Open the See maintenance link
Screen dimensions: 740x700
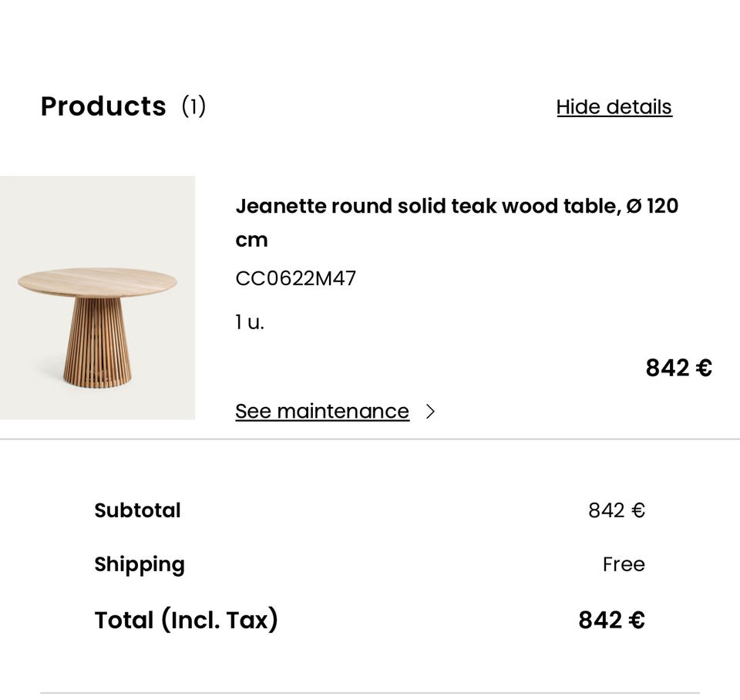[321, 412]
